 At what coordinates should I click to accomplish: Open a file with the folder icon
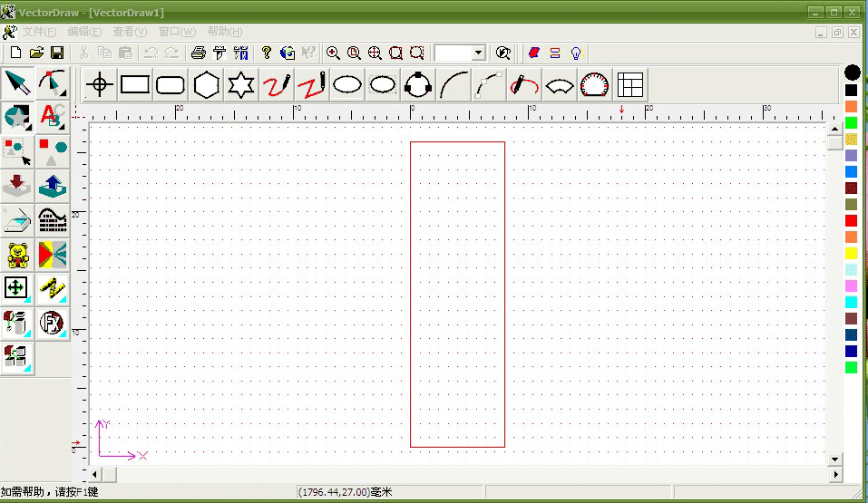point(36,53)
